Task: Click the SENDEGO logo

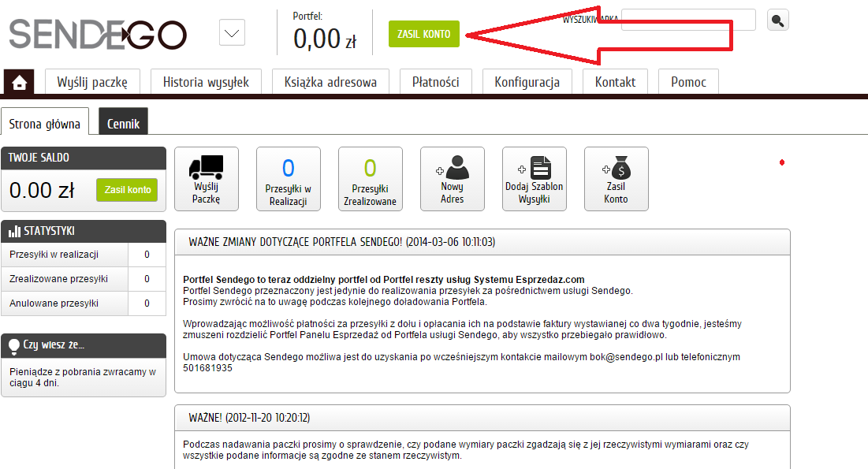Action: click(98, 35)
